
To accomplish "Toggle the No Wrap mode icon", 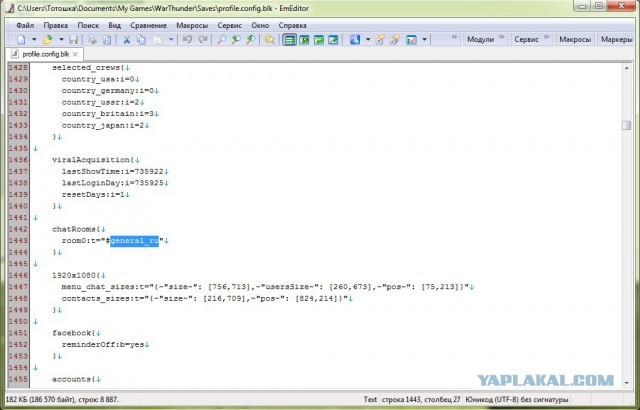I will [289, 40].
